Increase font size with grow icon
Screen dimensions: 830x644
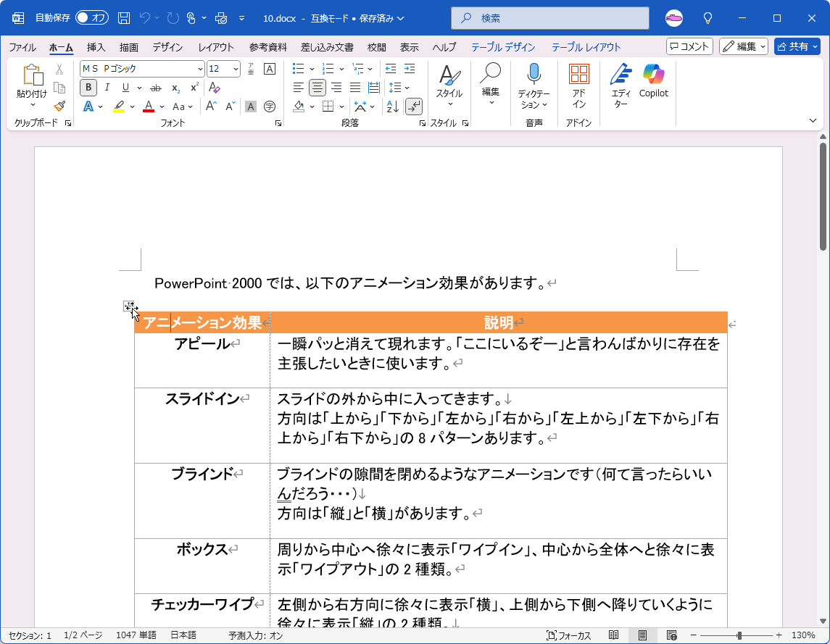211,106
